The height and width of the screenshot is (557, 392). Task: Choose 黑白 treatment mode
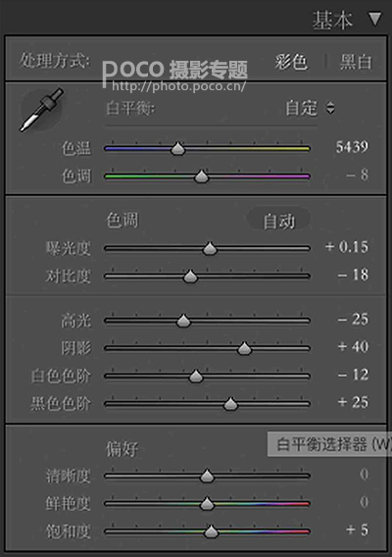[x=356, y=62]
